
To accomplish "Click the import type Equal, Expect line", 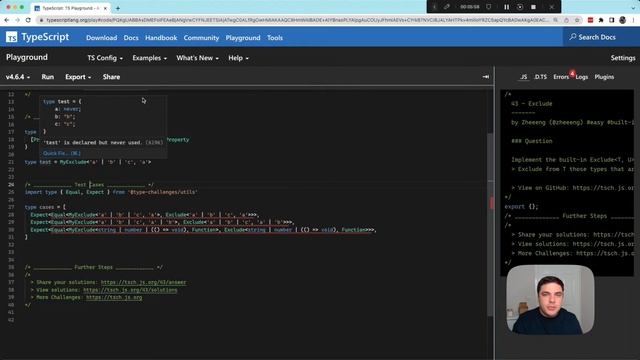I will pos(111,192).
